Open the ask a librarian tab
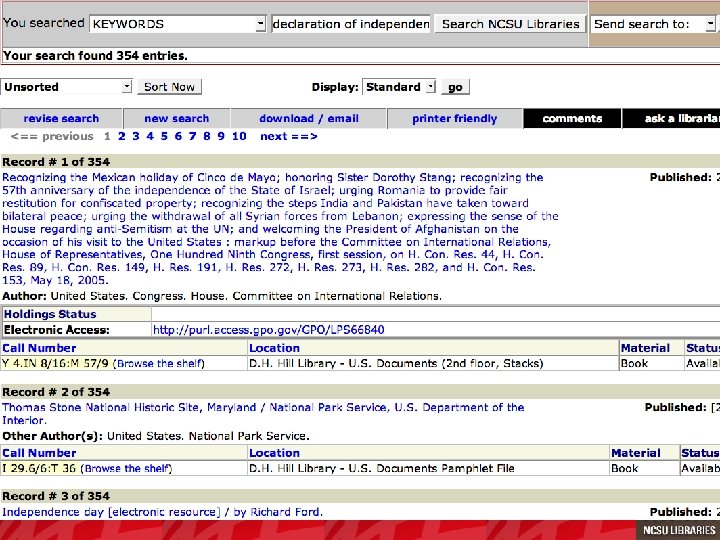Image resolution: width=720 pixels, height=540 pixels. point(671,118)
